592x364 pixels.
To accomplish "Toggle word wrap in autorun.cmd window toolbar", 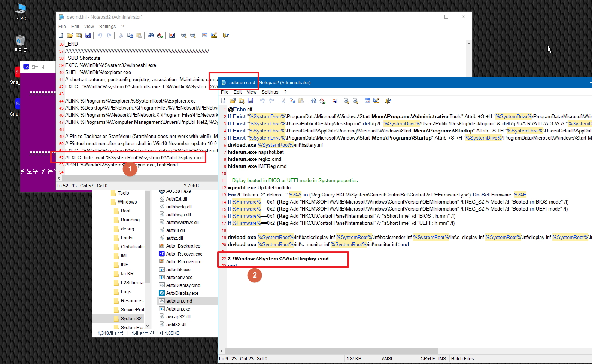I will 334,101.
